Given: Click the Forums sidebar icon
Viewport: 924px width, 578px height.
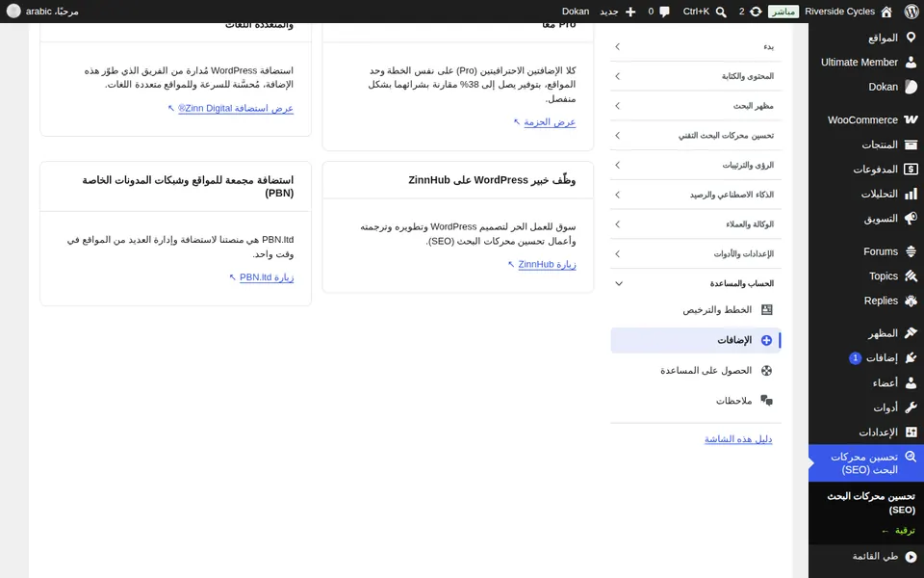Looking at the screenshot, I should 911,251.
